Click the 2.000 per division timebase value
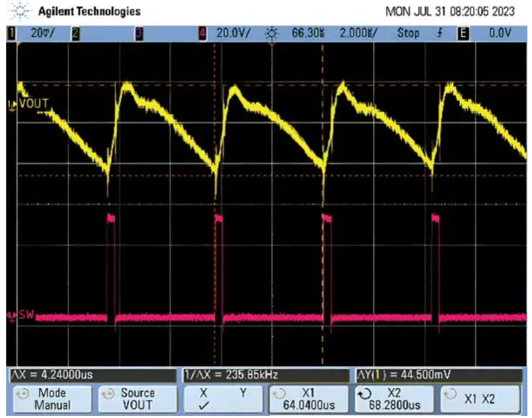 (358, 33)
